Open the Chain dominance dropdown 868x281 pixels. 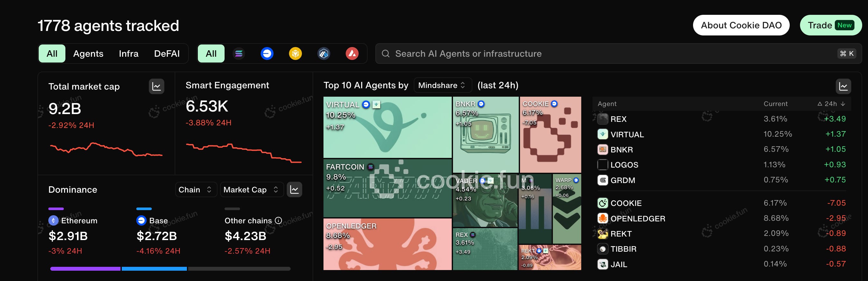196,190
